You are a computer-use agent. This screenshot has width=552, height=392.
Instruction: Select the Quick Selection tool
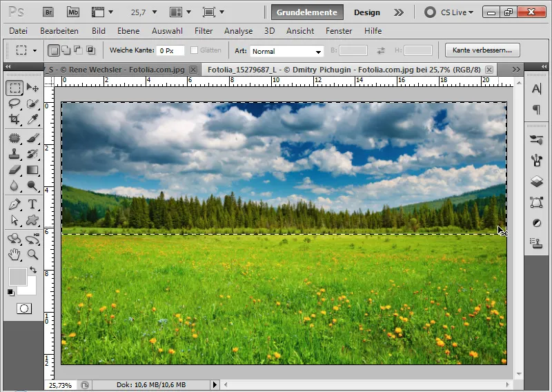(x=32, y=104)
